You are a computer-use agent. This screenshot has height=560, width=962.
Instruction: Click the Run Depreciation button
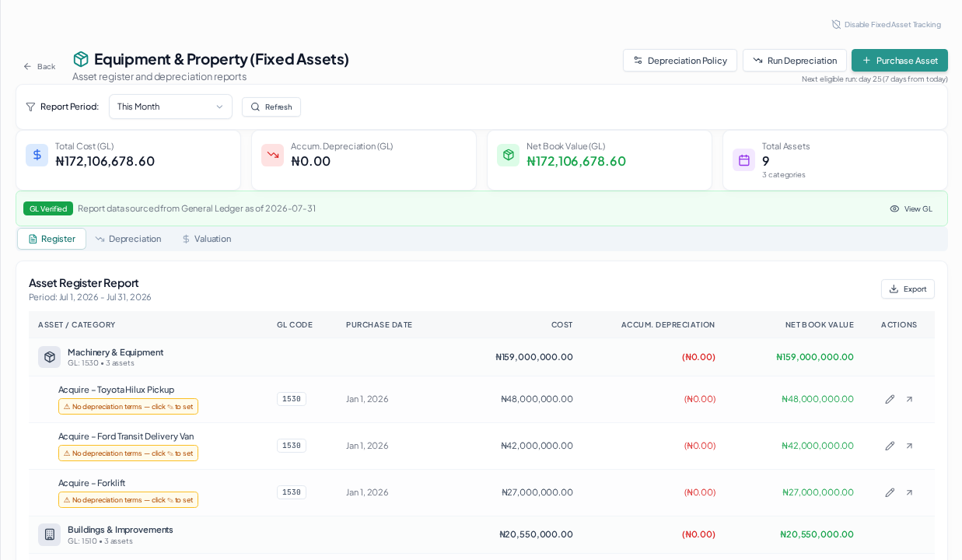click(x=794, y=61)
